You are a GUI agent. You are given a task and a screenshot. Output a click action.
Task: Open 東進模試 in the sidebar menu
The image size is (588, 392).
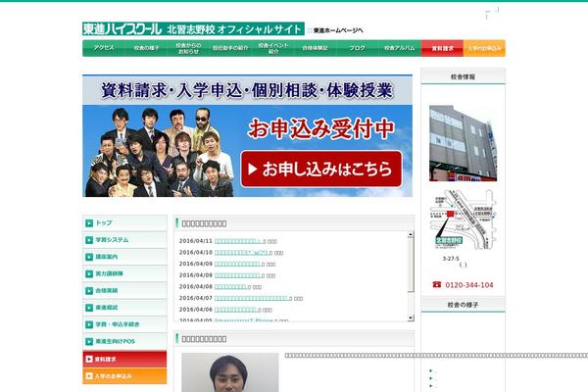(x=124, y=308)
